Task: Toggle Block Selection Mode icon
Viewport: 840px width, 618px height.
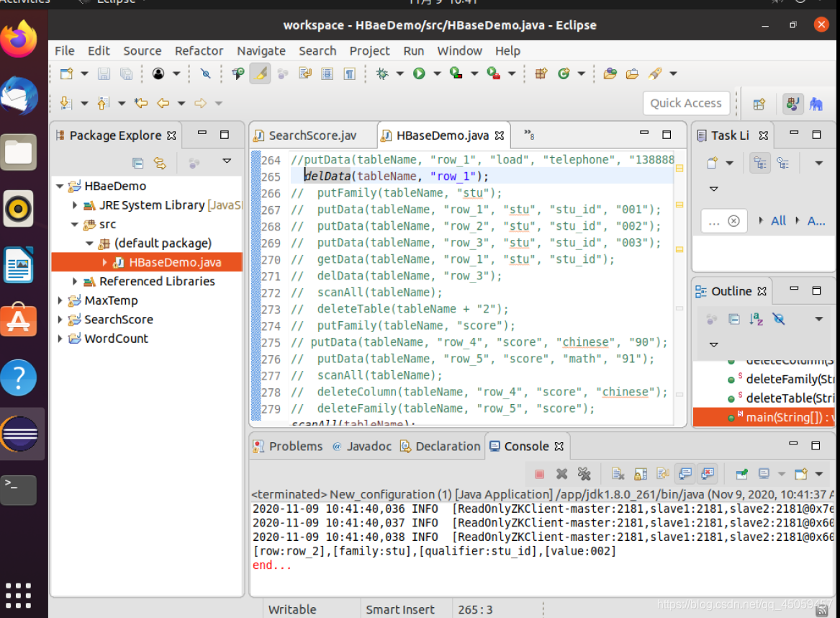Action: [x=327, y=73]
